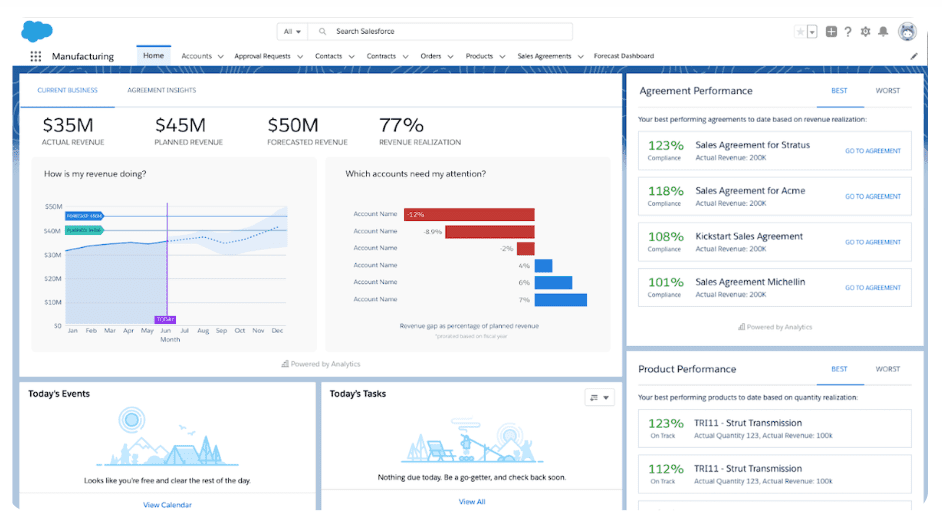
Task: Open the user profile avatar
Action: pos(907,32)
